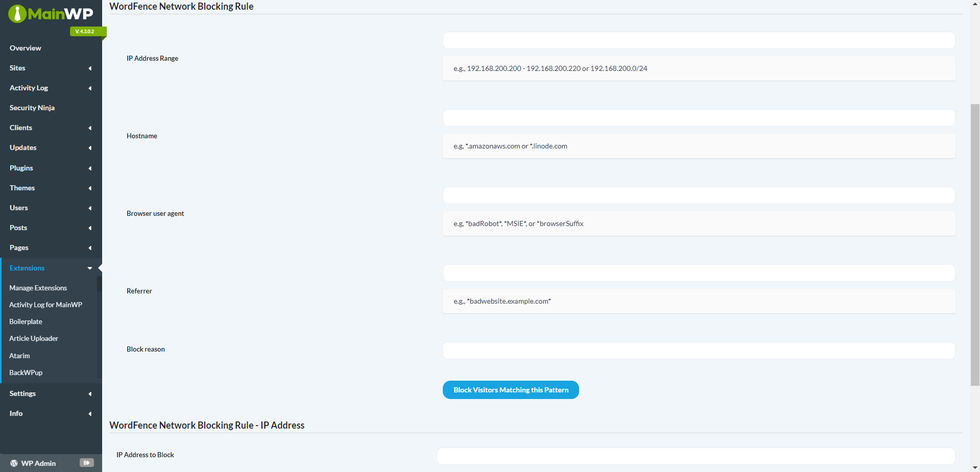This screenshot has width=980, height=472.
Task: Click Block Visitors Matching this Pattern button
Action: coord(511,390)
